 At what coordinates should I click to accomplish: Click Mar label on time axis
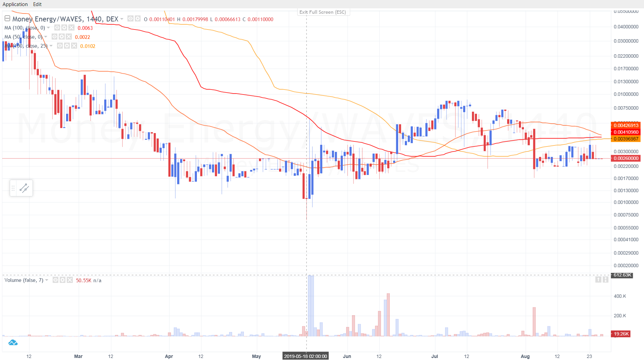[x=78, y=356]
